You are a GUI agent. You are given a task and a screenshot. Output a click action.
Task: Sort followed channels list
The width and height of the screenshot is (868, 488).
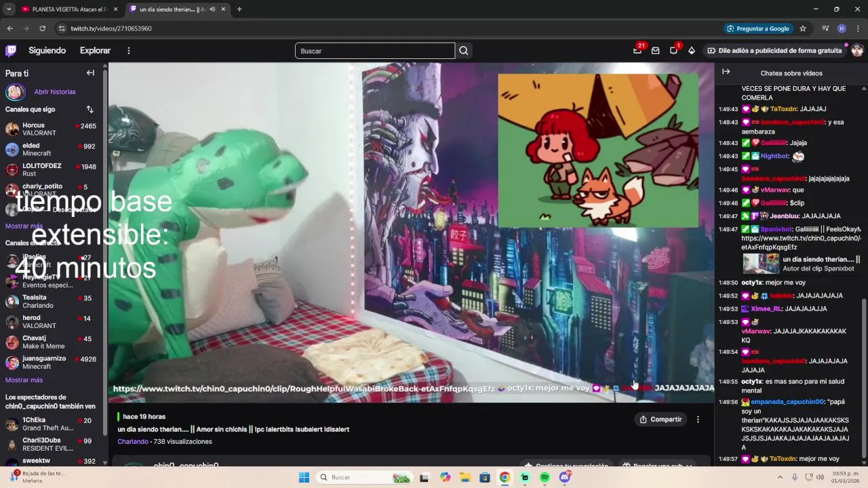[x=90, y=109]
